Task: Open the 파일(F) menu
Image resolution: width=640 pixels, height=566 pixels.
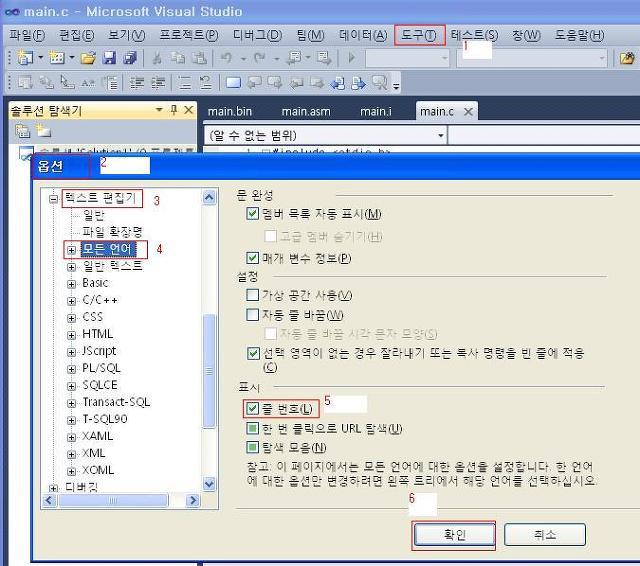Action: (27, 35)
